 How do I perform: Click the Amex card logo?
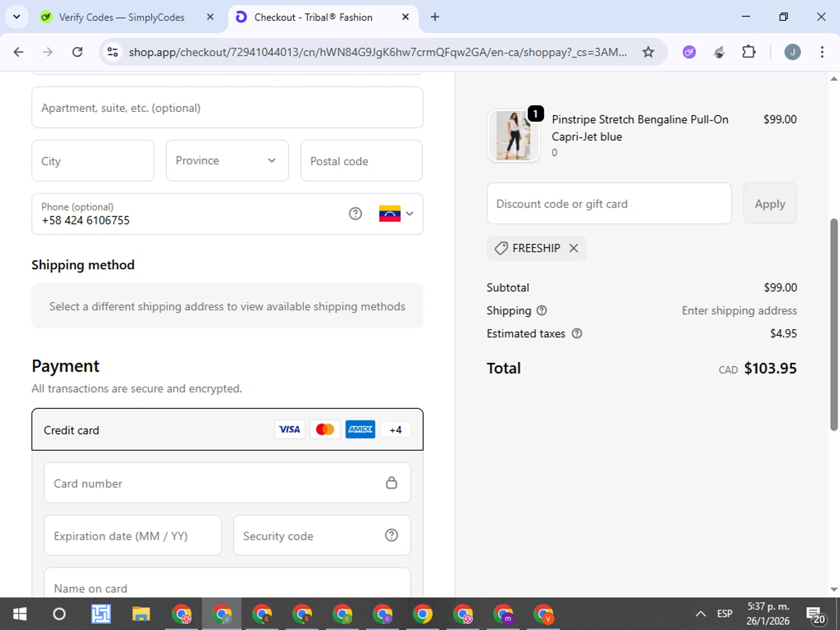360,430
